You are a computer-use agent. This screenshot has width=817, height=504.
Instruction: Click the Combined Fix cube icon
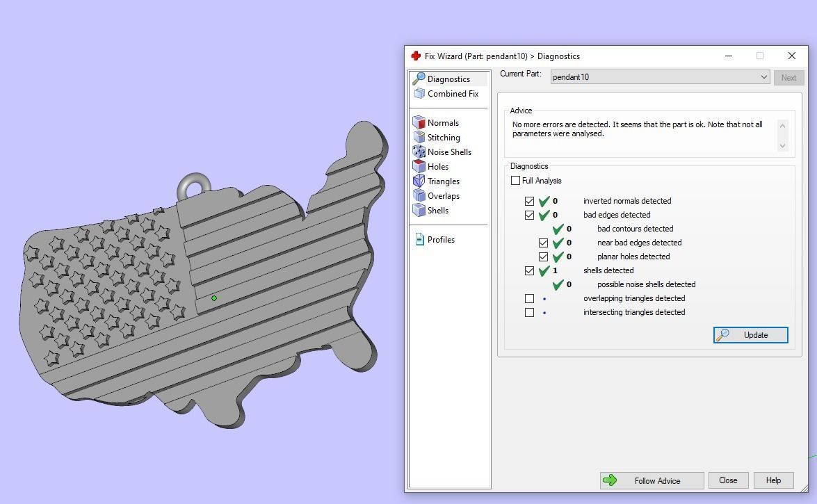click(x=419, y=93)
